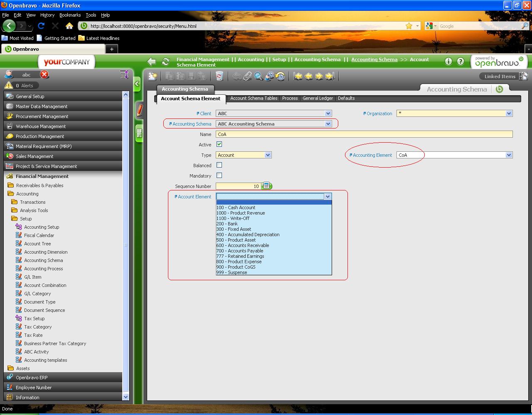Open Fiscal Calendar in the Setup menu
The image size is (532, 415).
pyautogui.click(x=39, y=235)
